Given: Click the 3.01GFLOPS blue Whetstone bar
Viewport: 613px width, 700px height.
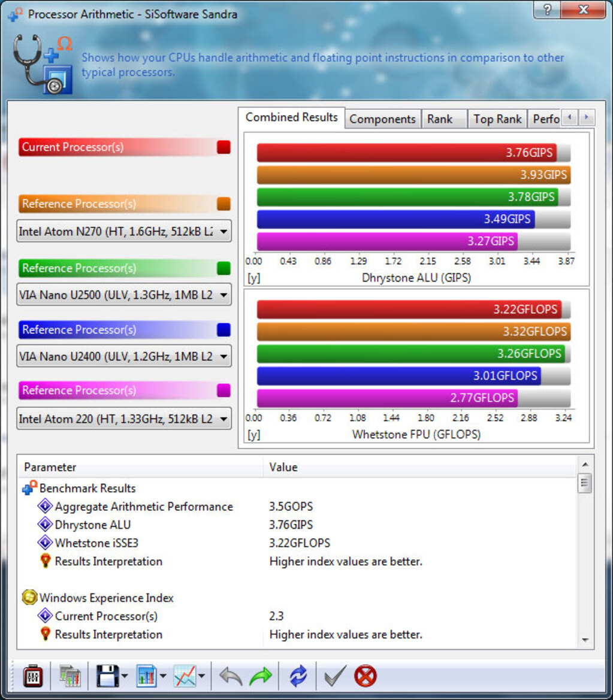Looking at the screenshot, I should coord(399,375).
